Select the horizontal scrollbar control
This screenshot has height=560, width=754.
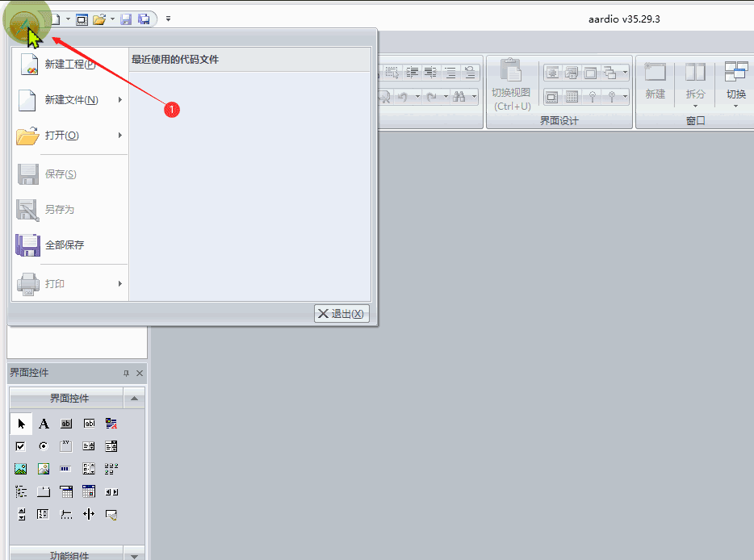[111, 491]
